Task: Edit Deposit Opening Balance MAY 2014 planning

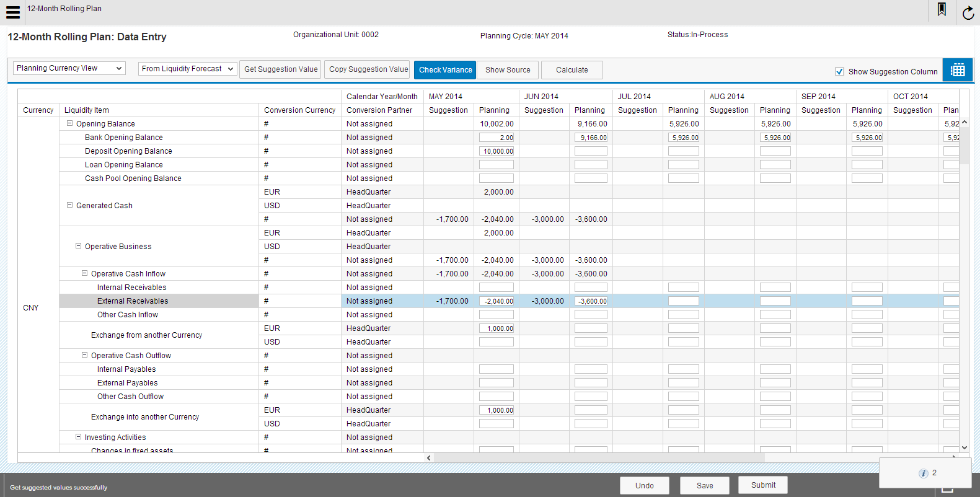Action: tap(497, 151)
